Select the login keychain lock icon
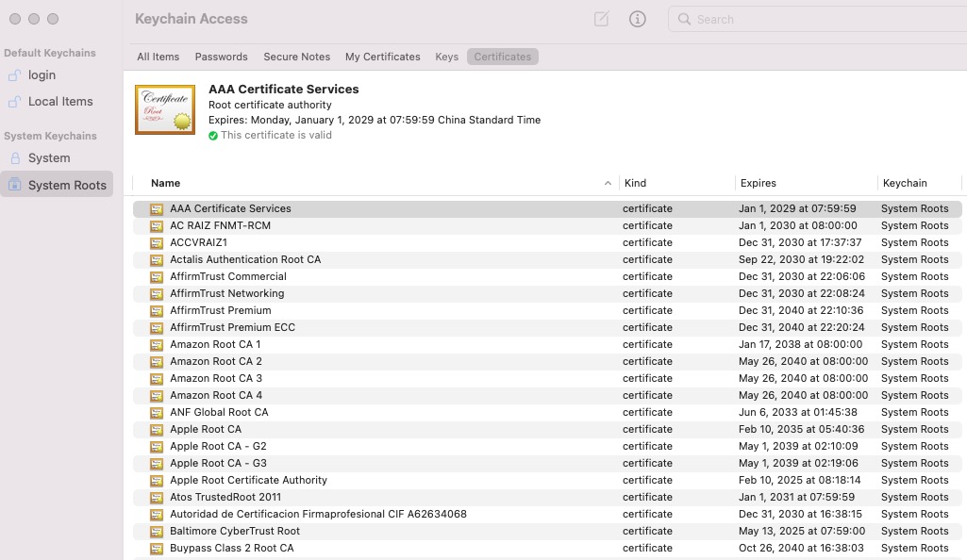This screenshot has height=560, width=967. point(15,75)
